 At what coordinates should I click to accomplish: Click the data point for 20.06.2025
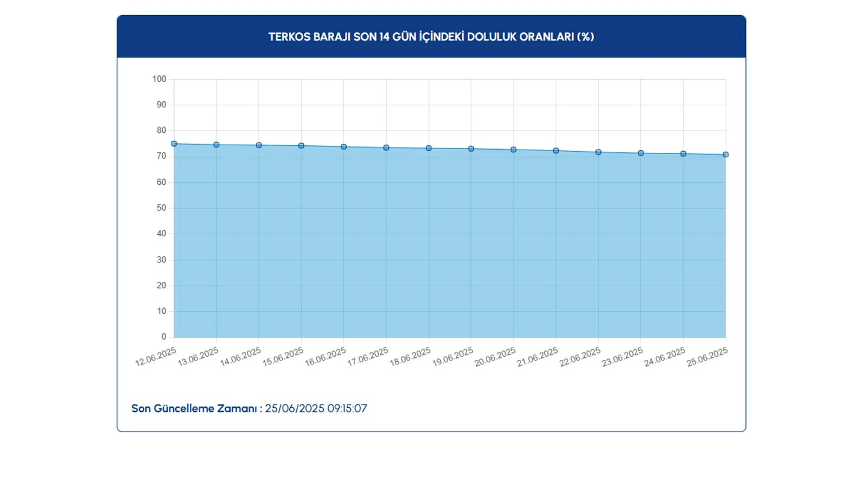514,150
